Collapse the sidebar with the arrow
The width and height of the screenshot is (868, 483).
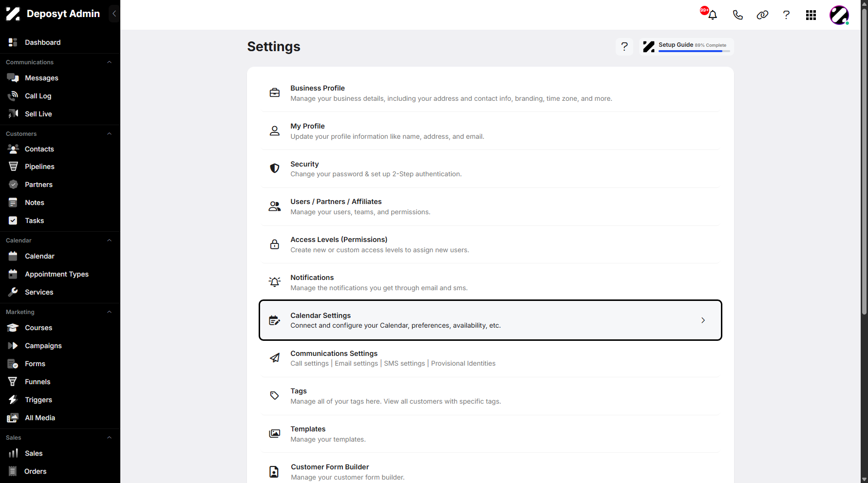[114, 14]
